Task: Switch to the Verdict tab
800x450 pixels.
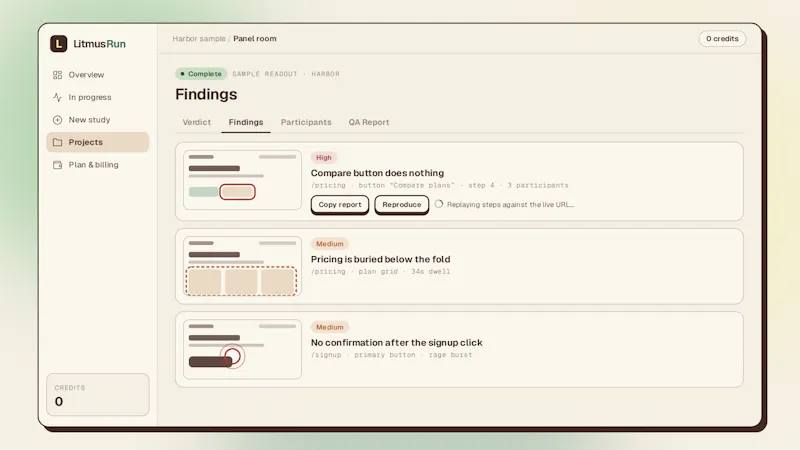Action: coord(196,122)
